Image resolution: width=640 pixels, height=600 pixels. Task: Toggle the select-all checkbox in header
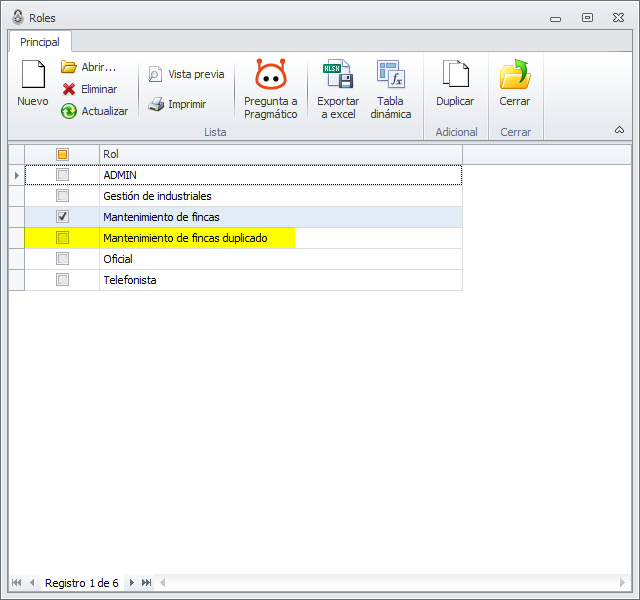[x=62, y=154]
